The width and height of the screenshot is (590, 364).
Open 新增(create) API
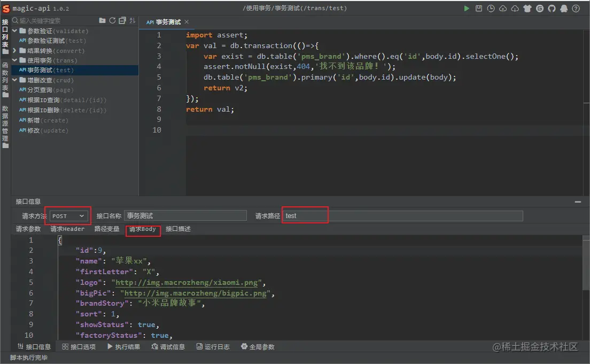pyautogui.click(x=44, y=120)
